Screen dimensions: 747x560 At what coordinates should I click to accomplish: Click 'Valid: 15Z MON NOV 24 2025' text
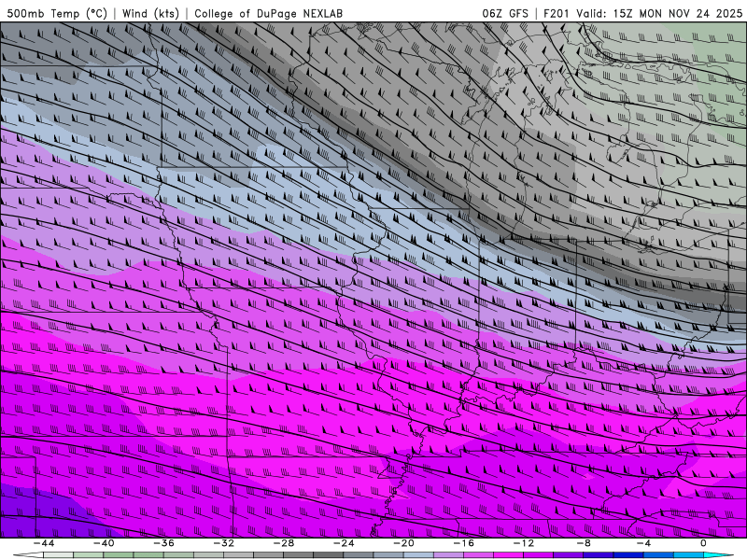pyautogui.click(x=659, y=13)
